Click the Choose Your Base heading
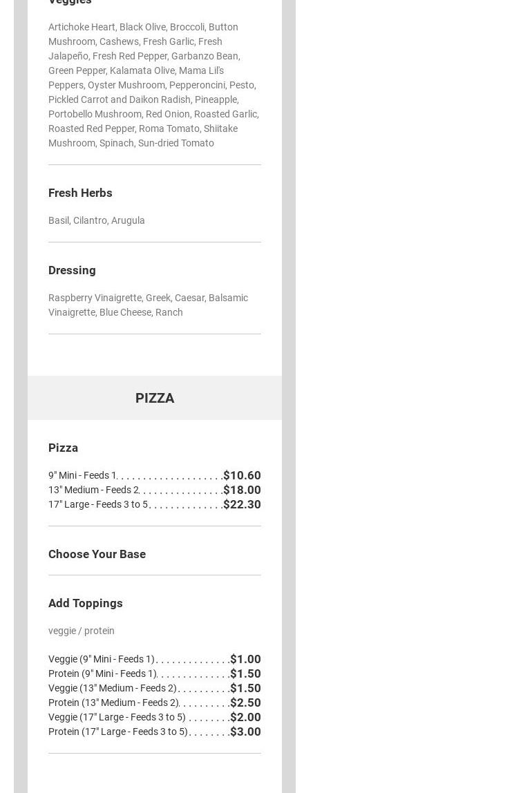 pyautogui.click(x=97, y=554)
